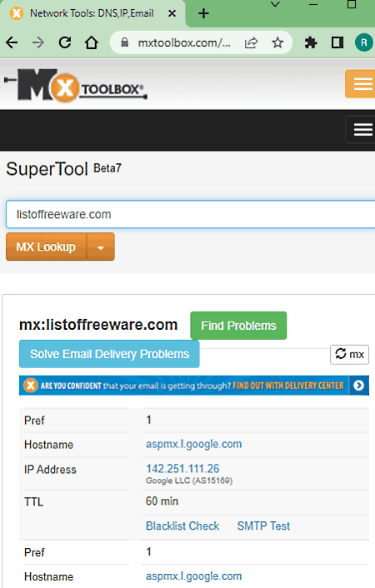This screenshot has height=588, width=375.
Task: Open the orange hamburger menu
Action: 361,84
